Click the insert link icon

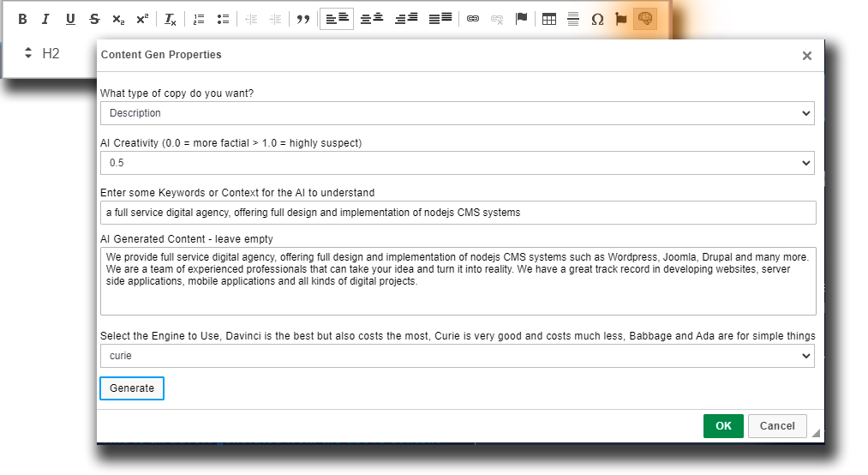[472, 19]
